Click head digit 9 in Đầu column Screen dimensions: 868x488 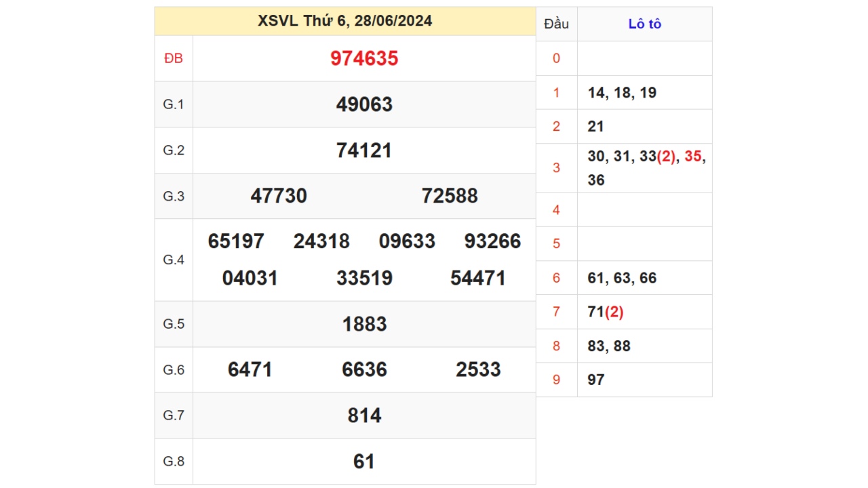[x=556, y=380]
